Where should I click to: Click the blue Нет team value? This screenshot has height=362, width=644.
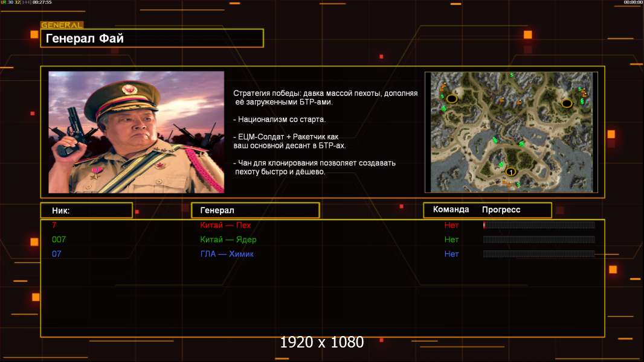451,254
